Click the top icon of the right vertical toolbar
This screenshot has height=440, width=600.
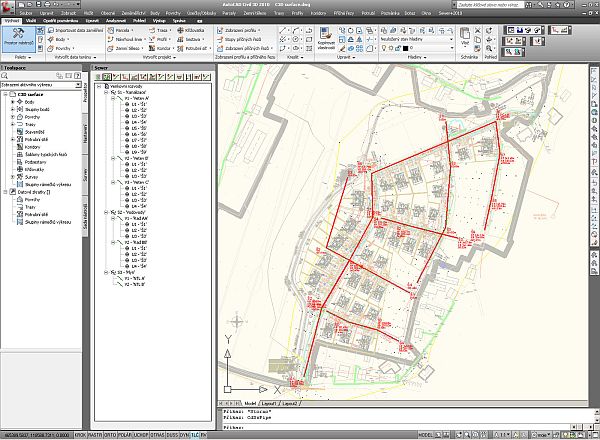pyautogui.click(x=594, y=71)
